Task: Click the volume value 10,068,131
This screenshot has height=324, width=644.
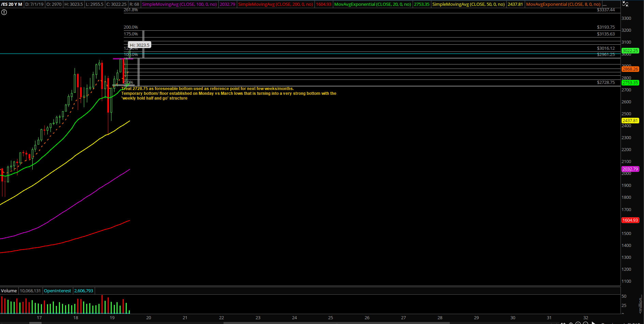Action: 30,291
